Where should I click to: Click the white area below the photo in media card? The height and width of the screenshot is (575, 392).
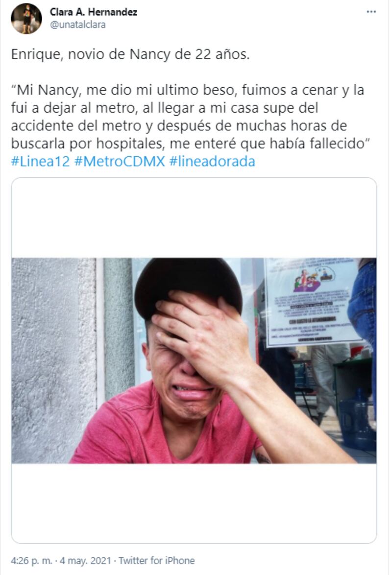(x=194, y=503)
